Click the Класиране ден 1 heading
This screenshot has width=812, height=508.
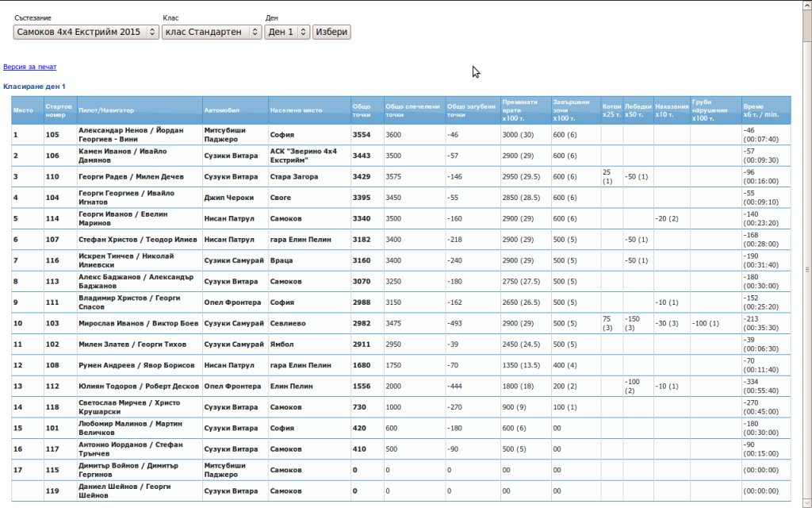[x=34, y=87]
